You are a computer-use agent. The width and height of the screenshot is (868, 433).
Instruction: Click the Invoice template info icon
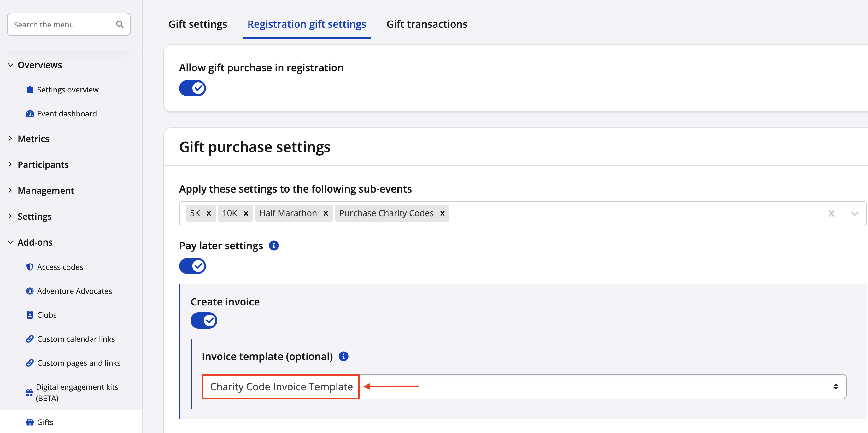(x=343, y=356)
